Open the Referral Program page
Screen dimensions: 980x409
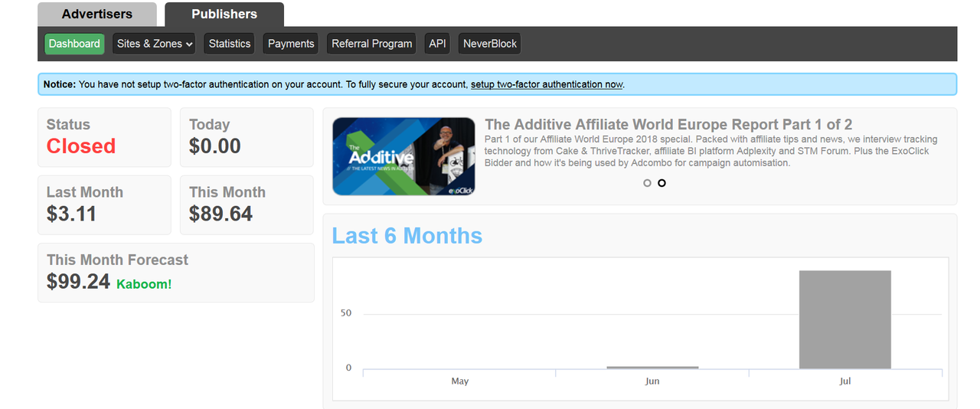pos(372,44)
